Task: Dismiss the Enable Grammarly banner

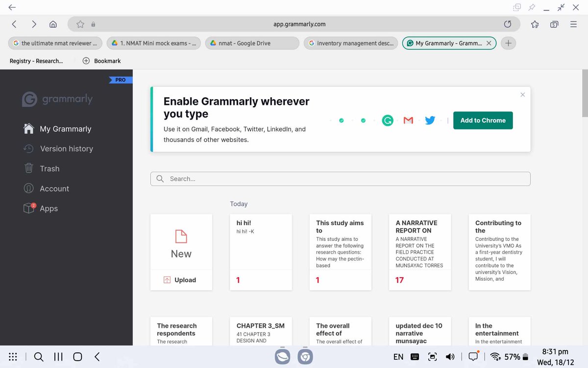Action: click(x=522, y=95)
